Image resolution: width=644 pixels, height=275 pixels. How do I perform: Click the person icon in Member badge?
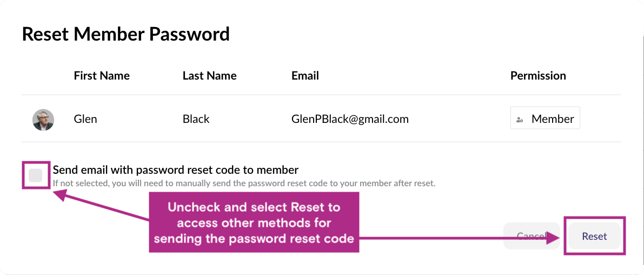click(520, 120)
